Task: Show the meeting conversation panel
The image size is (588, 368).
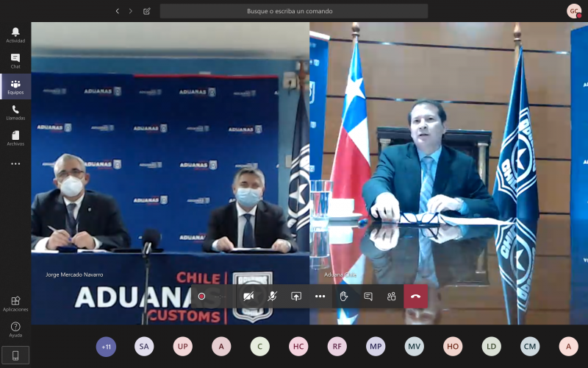Action: click(368, 297)
